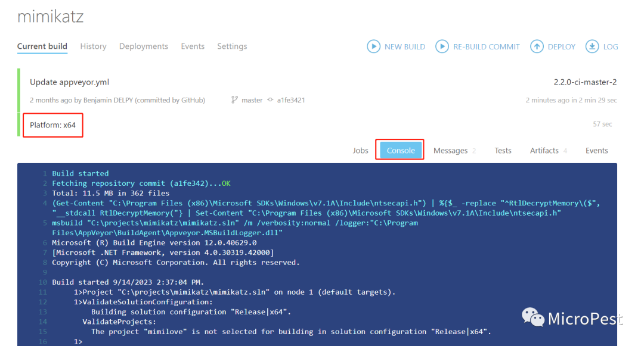Open the project Settings tab
644x346 pixels.
(232, 46)
